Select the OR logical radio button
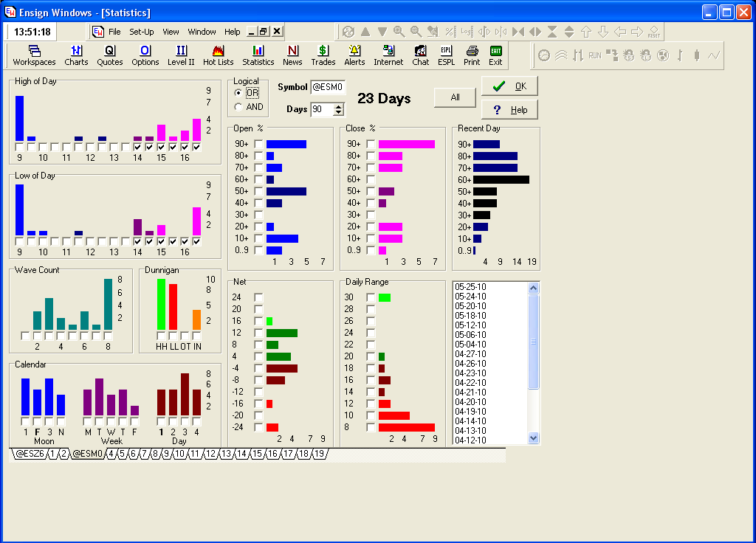Screen dimensions: 756x543 238,92
